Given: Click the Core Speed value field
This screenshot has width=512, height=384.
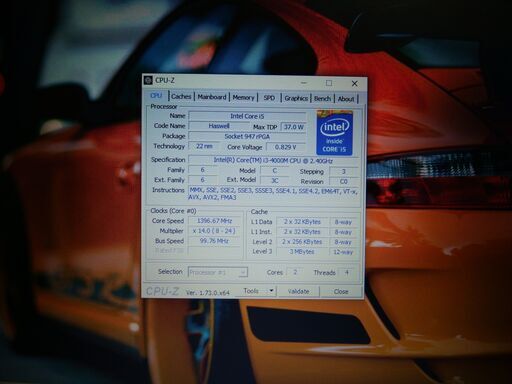Looking at the screenshot, I should [x=214, y=221].
